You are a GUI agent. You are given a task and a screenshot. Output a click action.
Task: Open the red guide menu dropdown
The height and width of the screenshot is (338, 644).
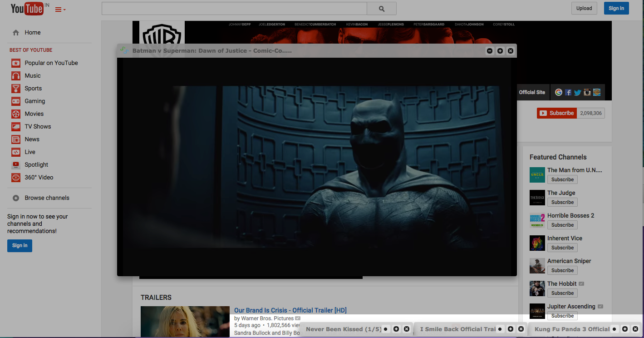point(60,10)
